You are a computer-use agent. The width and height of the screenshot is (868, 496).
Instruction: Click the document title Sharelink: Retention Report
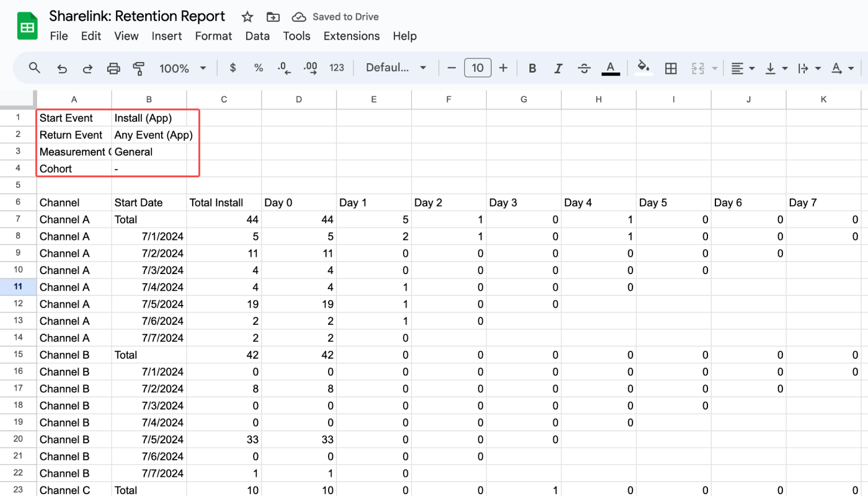[138, 17]
